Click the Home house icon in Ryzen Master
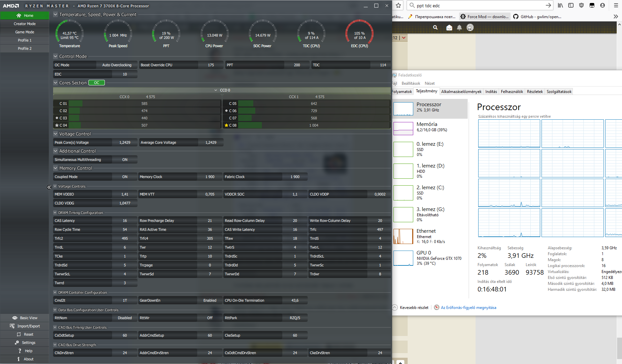622x364 pixels. (19, 15)
